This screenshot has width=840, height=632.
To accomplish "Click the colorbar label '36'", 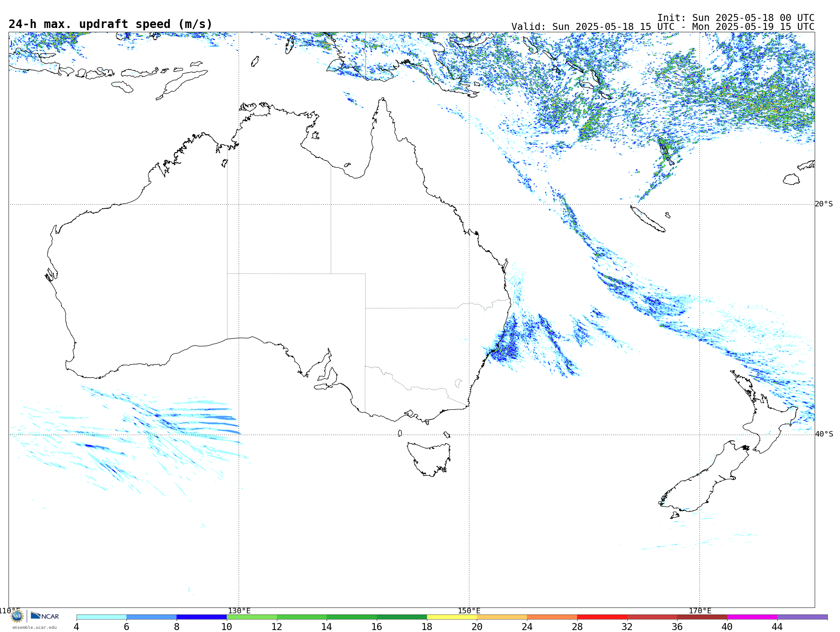I will pos(677,627).
